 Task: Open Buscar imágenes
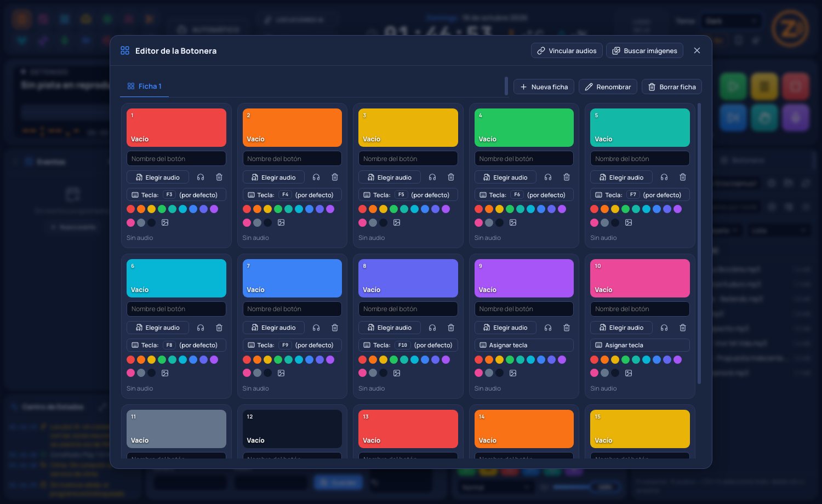click(x=644, y=51)
